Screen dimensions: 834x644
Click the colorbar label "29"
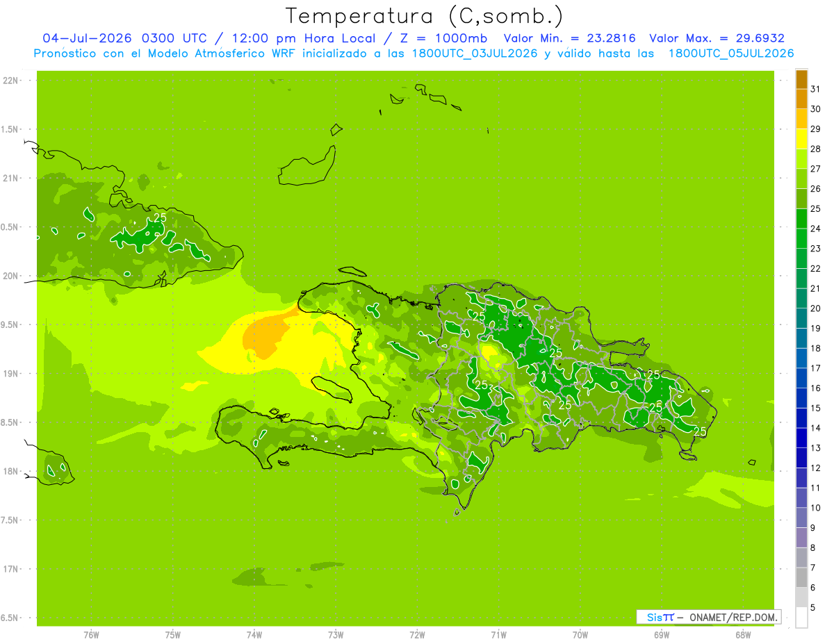816,129
